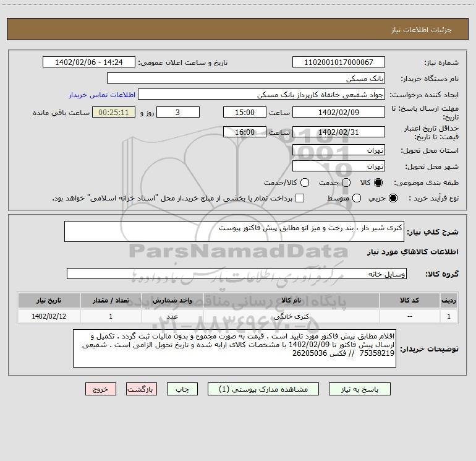Select the کالا radio button
This screenshot has height=461, width=476.
pos(378,183)
